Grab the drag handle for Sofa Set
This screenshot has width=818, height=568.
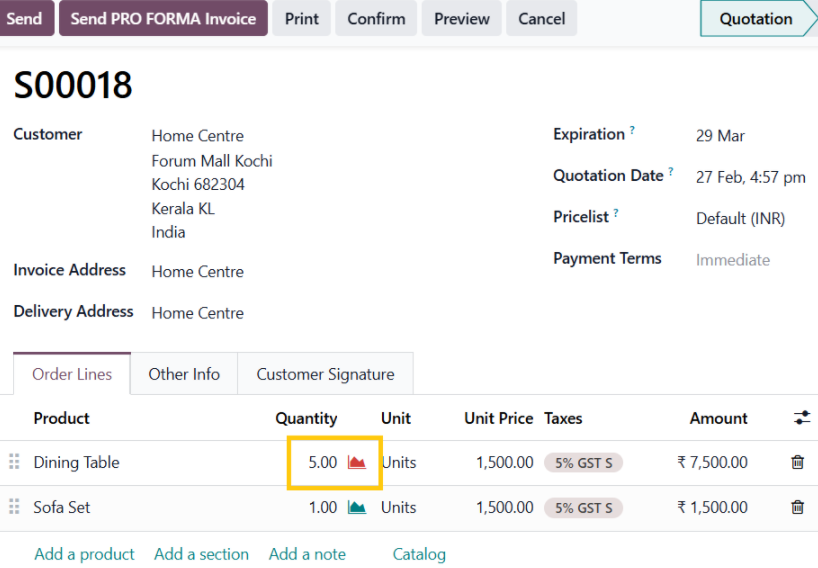(x=14, y=508)
